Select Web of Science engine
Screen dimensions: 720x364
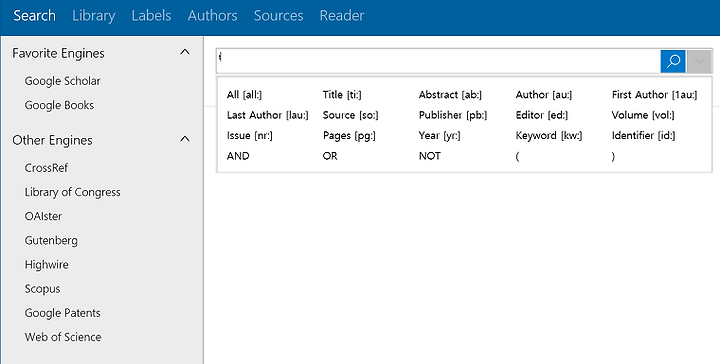(63, 337)
